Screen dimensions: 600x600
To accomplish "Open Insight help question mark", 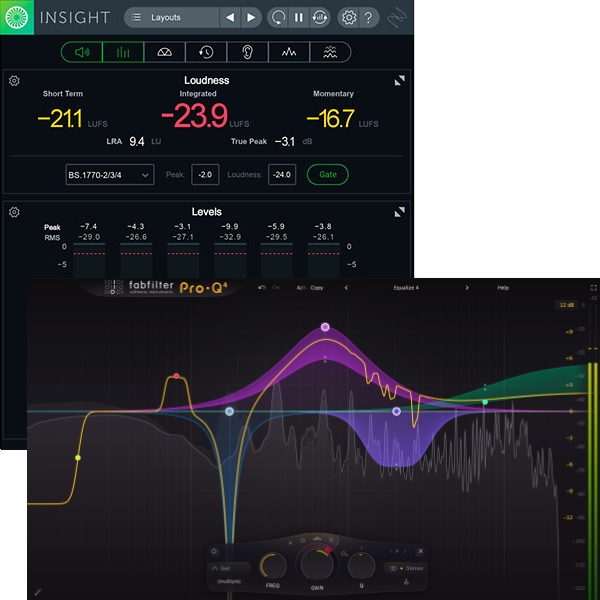I will [368, 17].
